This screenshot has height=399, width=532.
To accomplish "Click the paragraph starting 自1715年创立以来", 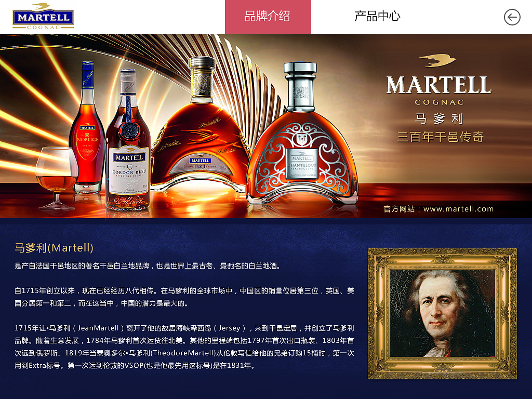I will (x=184, y=297).
